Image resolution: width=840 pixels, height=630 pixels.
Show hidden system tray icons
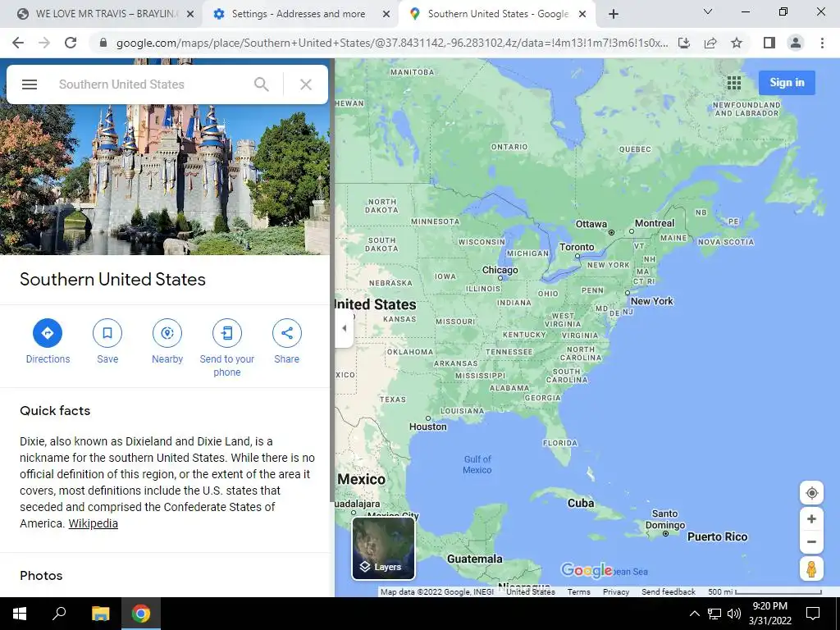[x=694, y=614]
